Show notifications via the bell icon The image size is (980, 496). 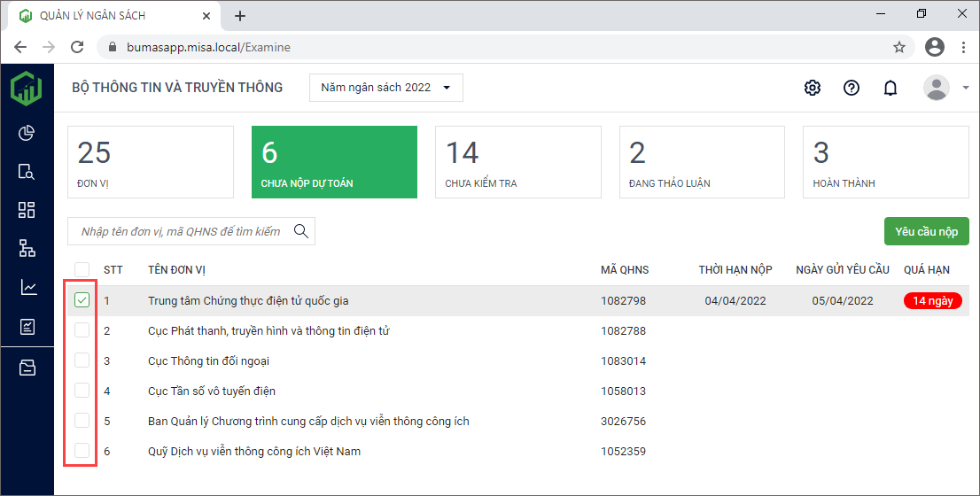(x=891, y=88)
